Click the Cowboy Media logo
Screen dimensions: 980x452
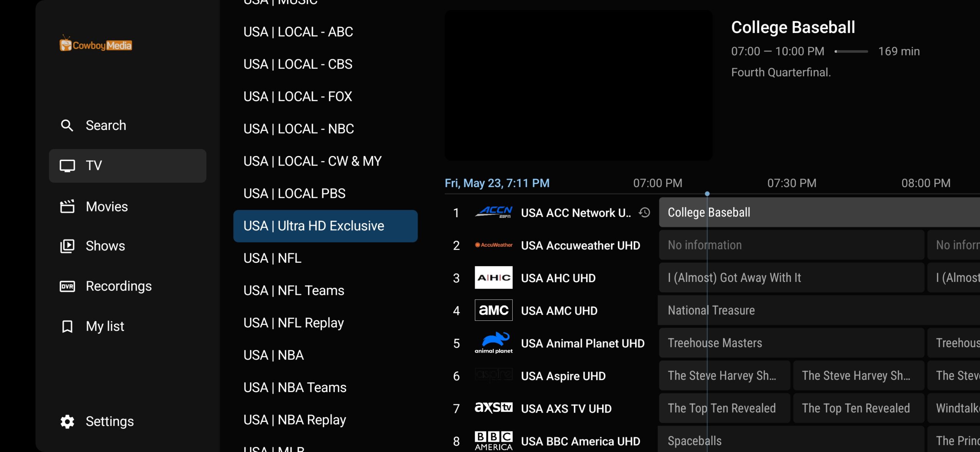click(96, 44)
